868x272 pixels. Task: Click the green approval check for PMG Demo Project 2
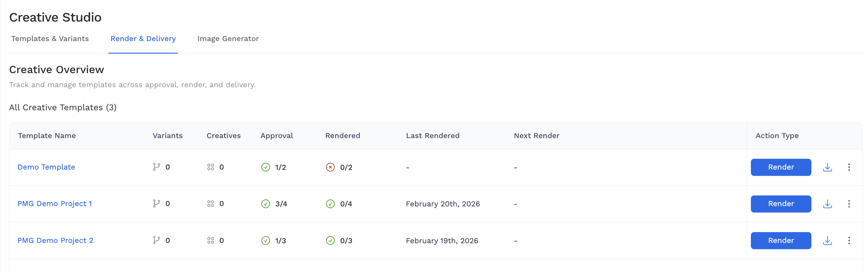click(x=266, y=241)
